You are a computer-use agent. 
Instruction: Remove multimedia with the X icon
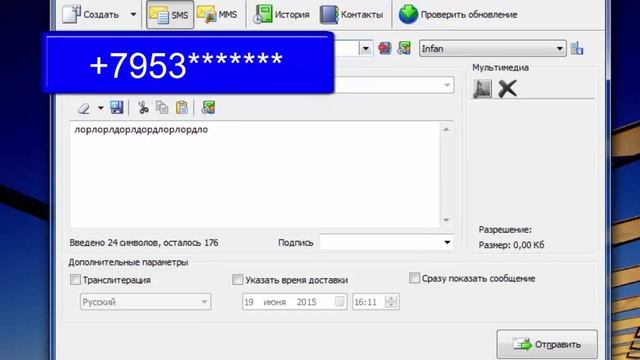pyautogui.click(x=507, y=89)
